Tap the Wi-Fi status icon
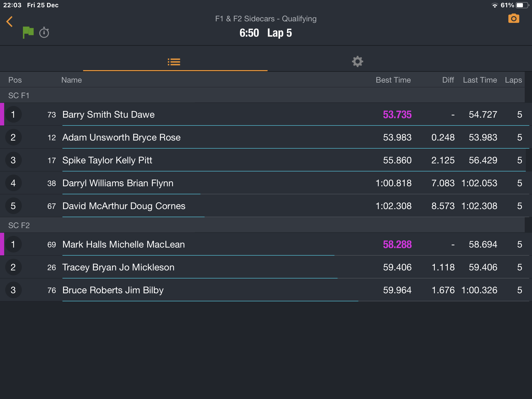Viewport: 532px width, 399px height. [495, 5]
